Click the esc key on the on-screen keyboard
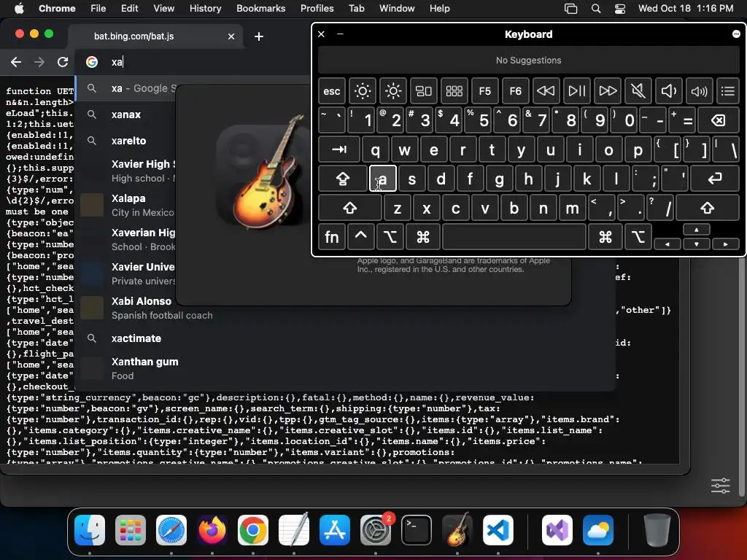Viewport: 747px width, 560px height. coord(332,91)
